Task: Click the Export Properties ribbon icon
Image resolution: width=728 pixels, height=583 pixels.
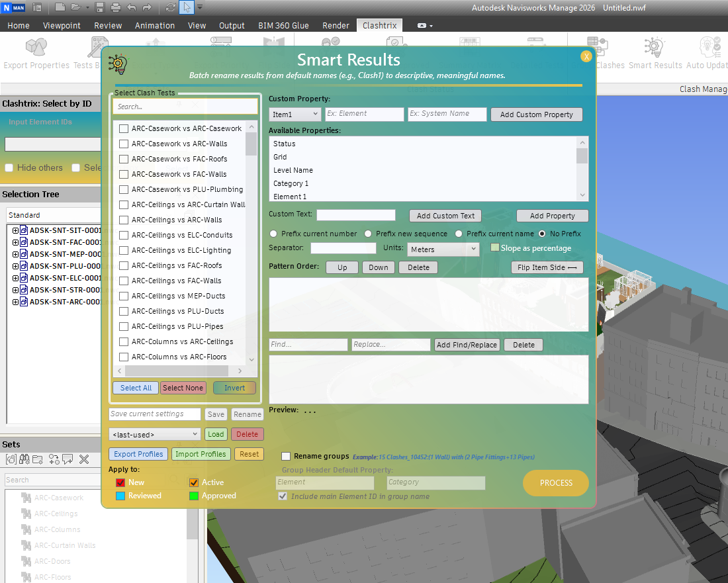Action: click(36, 53)
